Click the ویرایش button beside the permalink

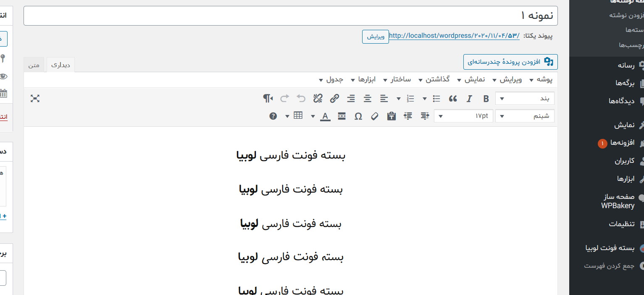[376, 37]
